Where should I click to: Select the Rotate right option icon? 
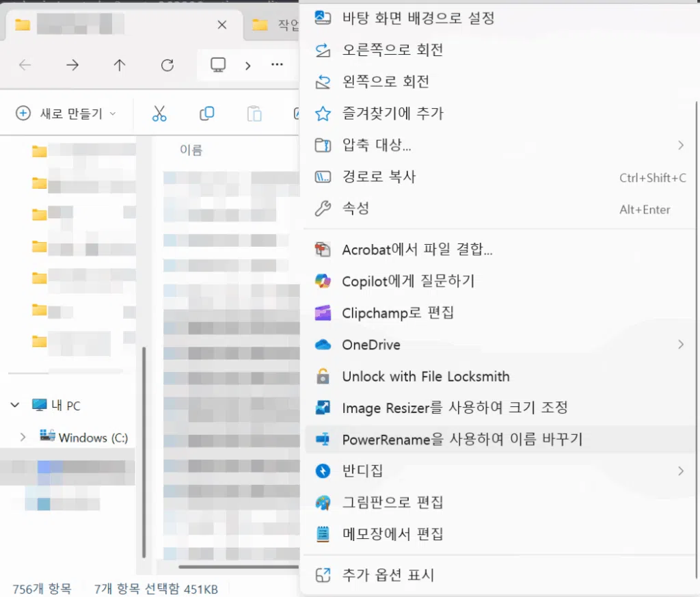click(x=322, y=50)
